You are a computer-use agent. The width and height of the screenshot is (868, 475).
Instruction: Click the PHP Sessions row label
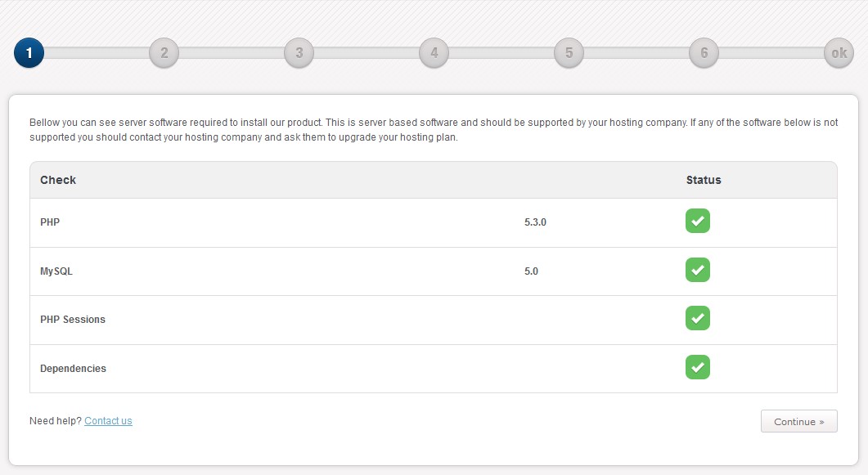click(73, 320)
